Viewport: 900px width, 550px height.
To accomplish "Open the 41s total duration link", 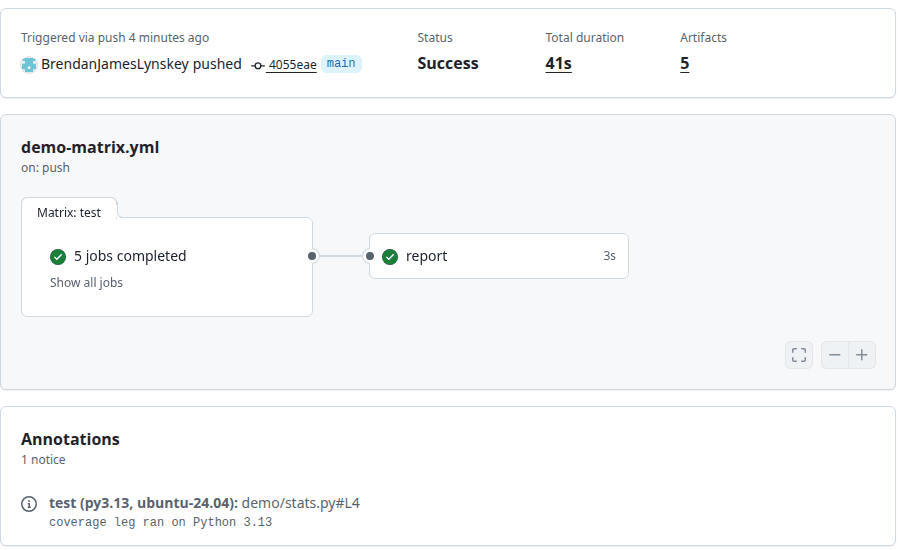I will 558,63.
